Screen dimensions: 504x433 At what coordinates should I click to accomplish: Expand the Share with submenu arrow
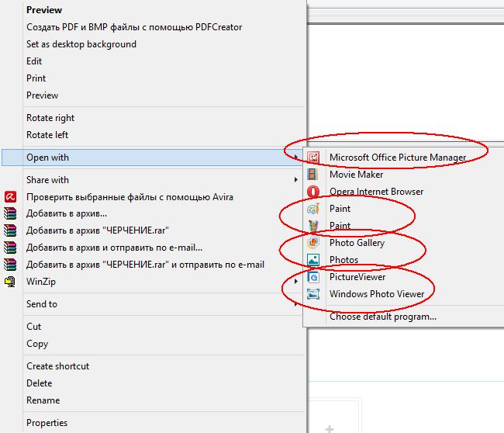295,180
